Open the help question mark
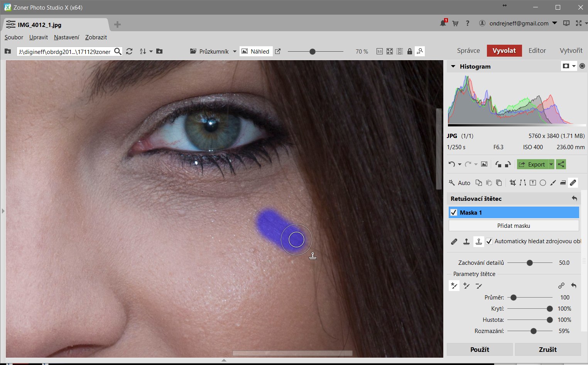This screenshot has width=588, height=365. pyautogui.click(x=468, y=23)
